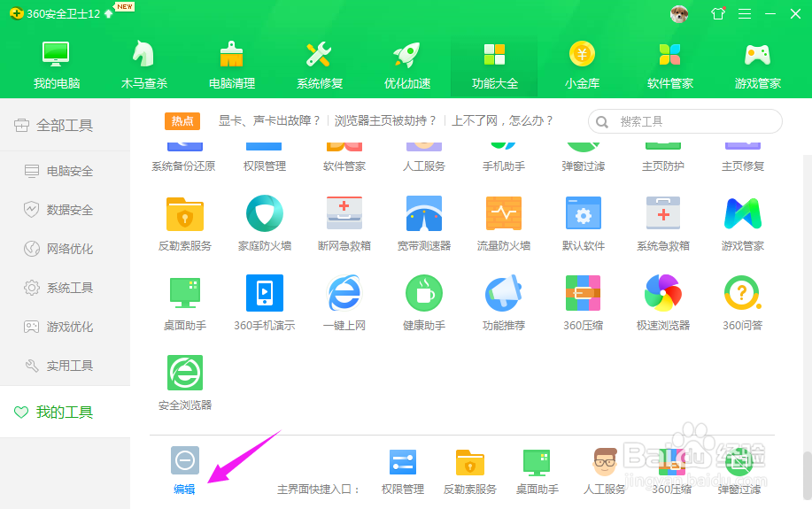Open the 反勒索服务 tool

(185, 224)
